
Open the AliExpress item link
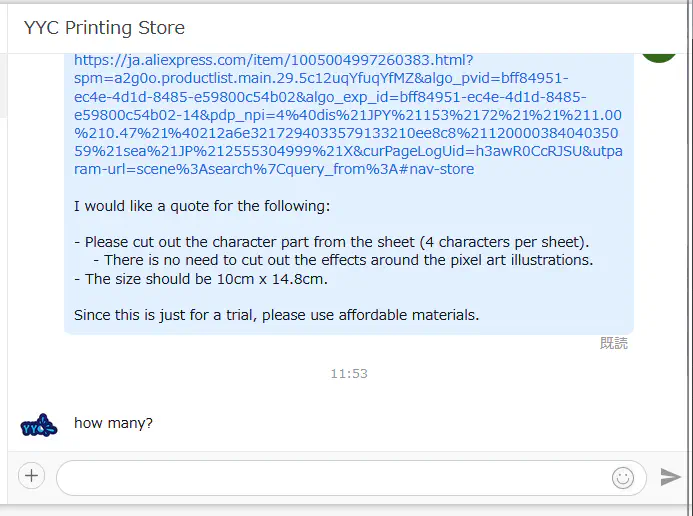(273, 61)
